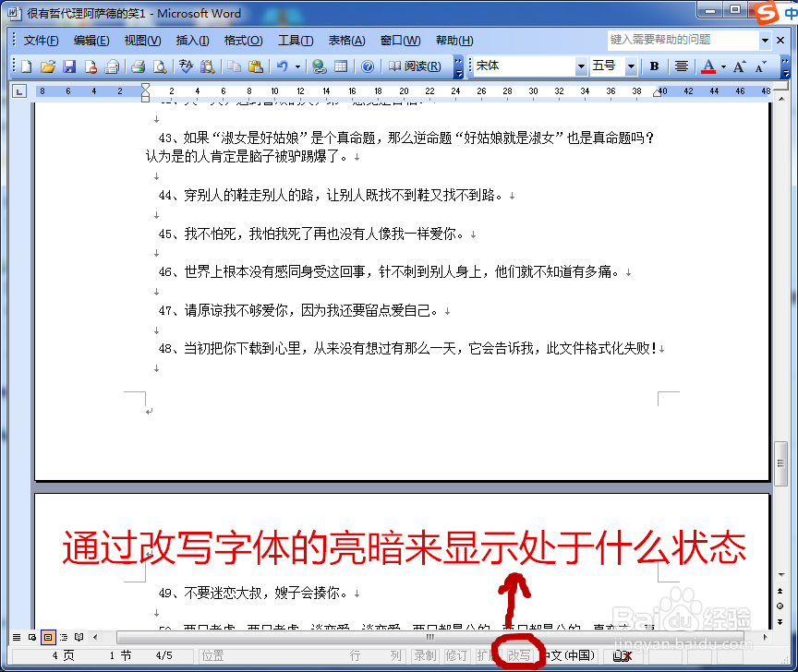
Task: Expand the font size 五号 dropdown
Action: pyautogui.click(x=631, y=66)
